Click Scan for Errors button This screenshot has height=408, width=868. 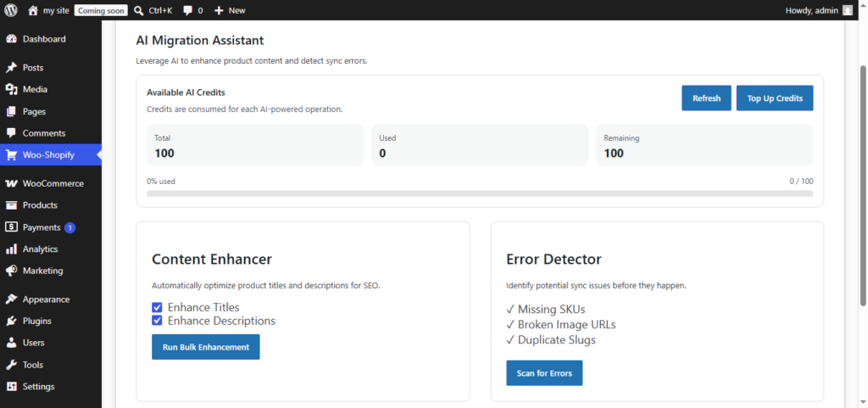pyautogui.click(x=544, y=373)
